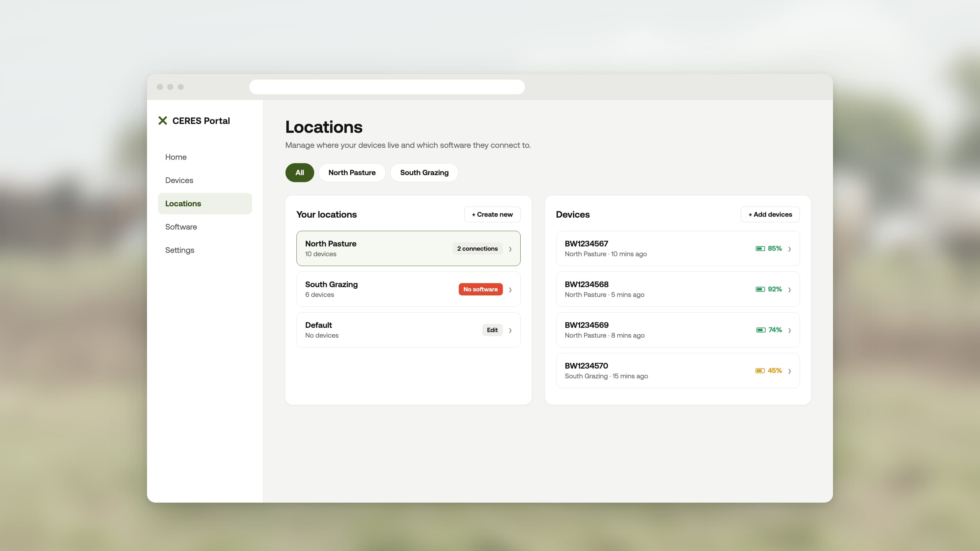Click BW1234570 device name

click(x=586, y=366)
